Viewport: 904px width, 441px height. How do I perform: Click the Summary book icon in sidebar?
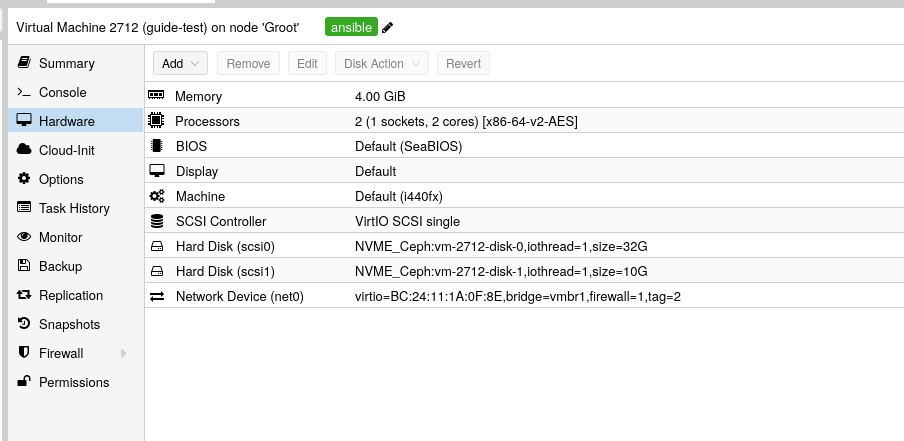(x=24, y=63)
